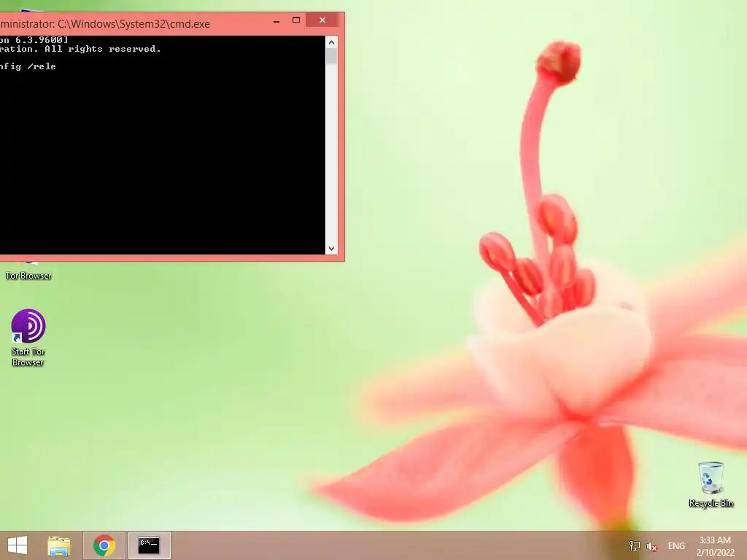Image resolution: width=747 pixels, height=560 pixels.
Task: Select the Command Prompt taskbar button
Action: point(149,545)
